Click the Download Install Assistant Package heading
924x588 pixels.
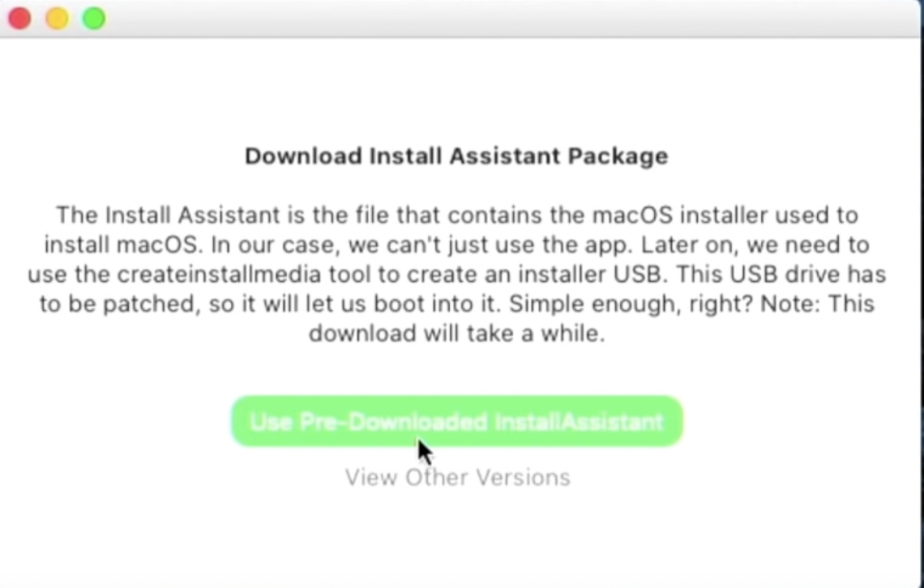456,156
